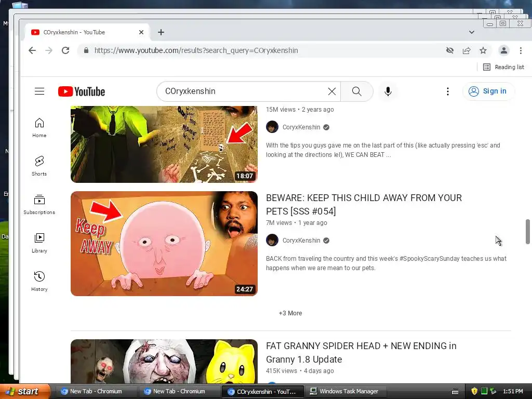Select COryxkenshin - YouT... taskbar button
Screen dimensions: 532x399
click(x=262, y=392)
